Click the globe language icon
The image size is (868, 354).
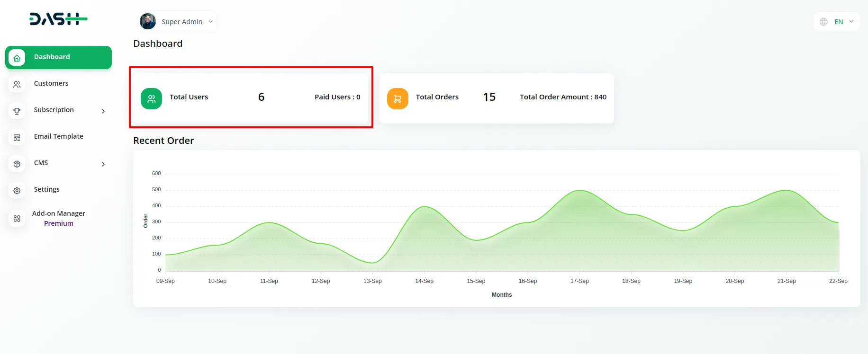pyautogui.click(x=823, y=22)
